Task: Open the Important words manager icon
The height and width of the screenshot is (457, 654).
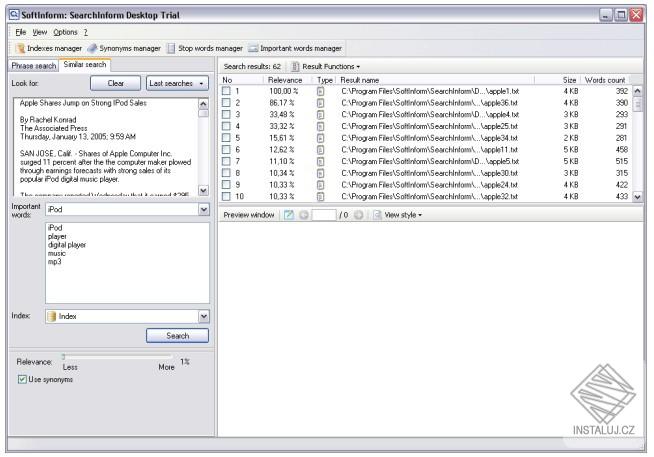Action: [x=253, y=48]
